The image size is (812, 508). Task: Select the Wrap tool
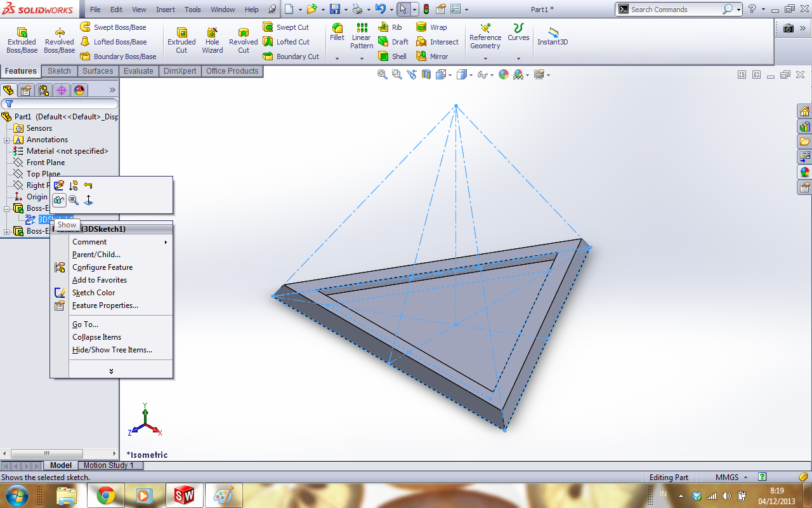[431, 27]
